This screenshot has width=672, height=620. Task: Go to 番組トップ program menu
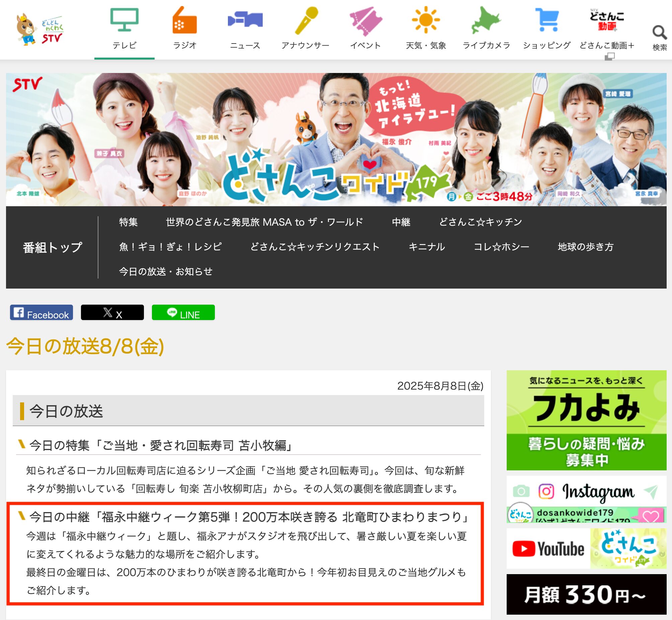pyautogui.click(x=53, y=247)
